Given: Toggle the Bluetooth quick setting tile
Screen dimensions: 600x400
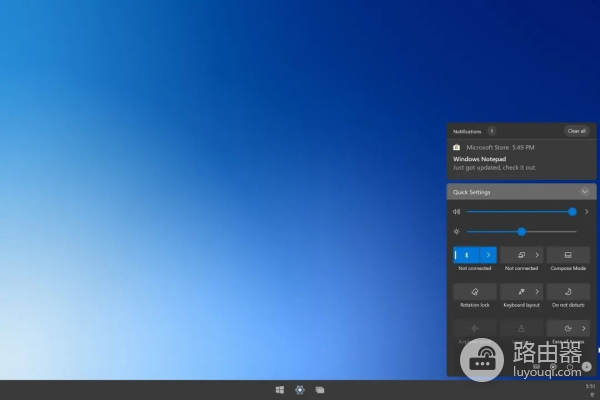Looking at the screenshot, I should [x=465, y=255].
